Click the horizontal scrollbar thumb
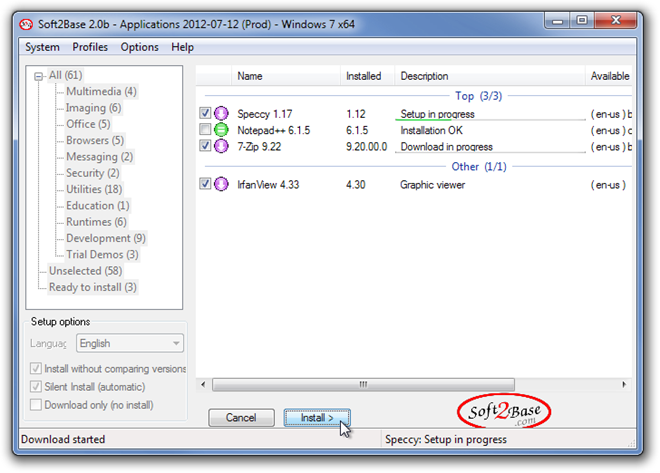 tap(363, 385)
